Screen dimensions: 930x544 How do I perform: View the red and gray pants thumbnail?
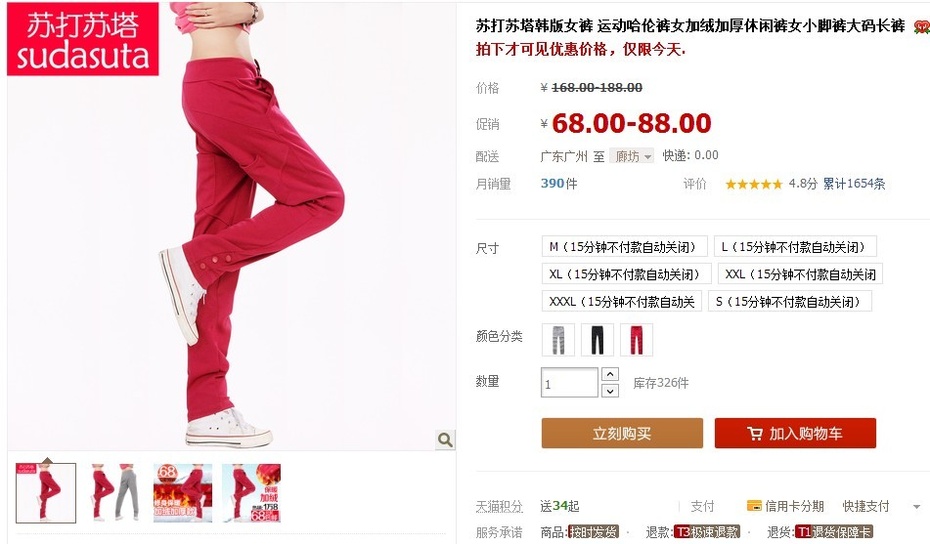tap(114, 492)
